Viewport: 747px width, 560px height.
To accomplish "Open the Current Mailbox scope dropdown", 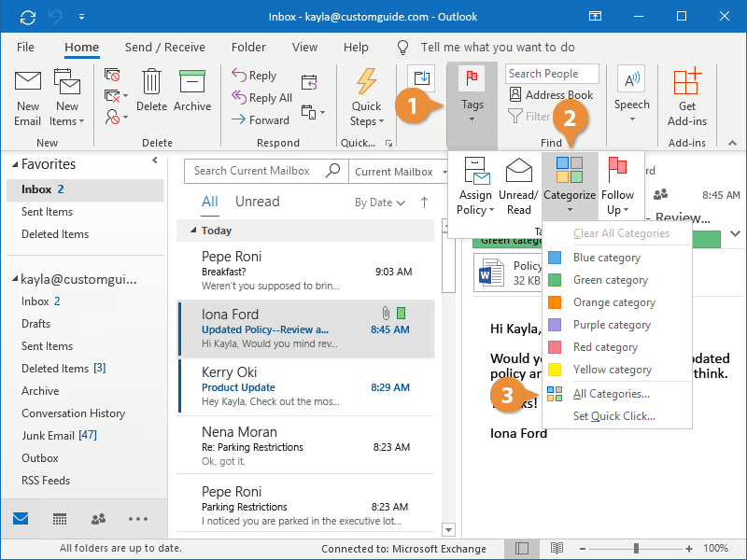I will coord(399,172).
